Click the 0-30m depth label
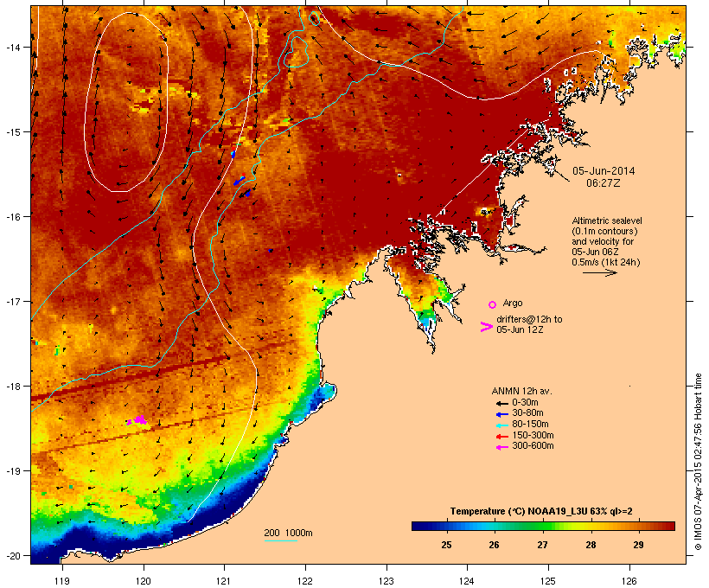 coord(525,403)
